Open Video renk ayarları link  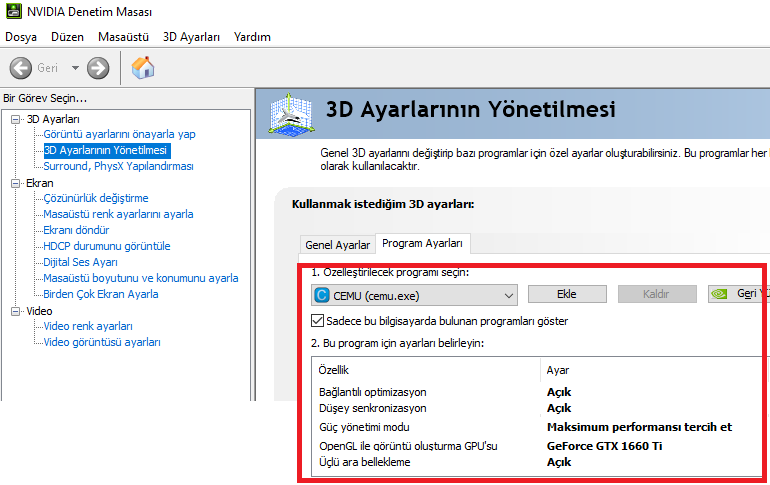coord(88,326)
